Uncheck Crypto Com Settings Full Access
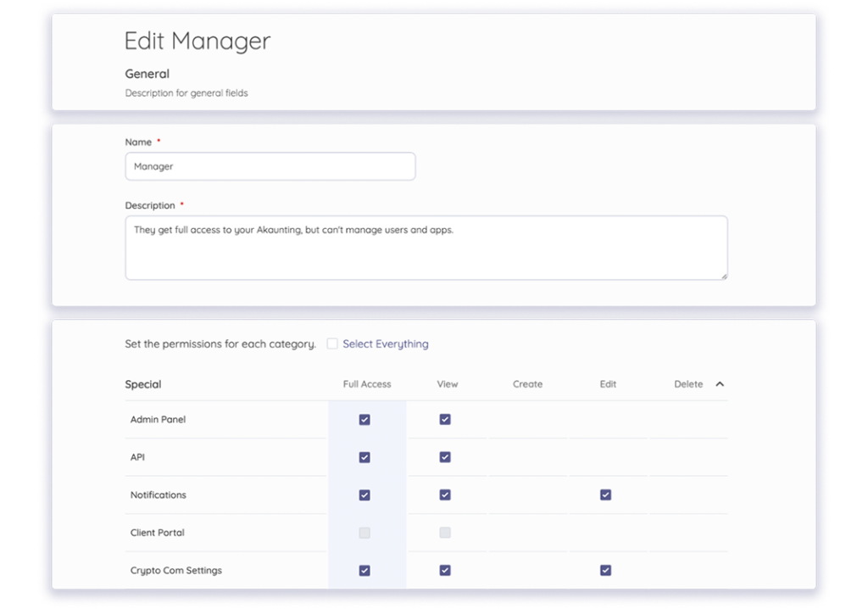868x609 pixels. point(364,570)
